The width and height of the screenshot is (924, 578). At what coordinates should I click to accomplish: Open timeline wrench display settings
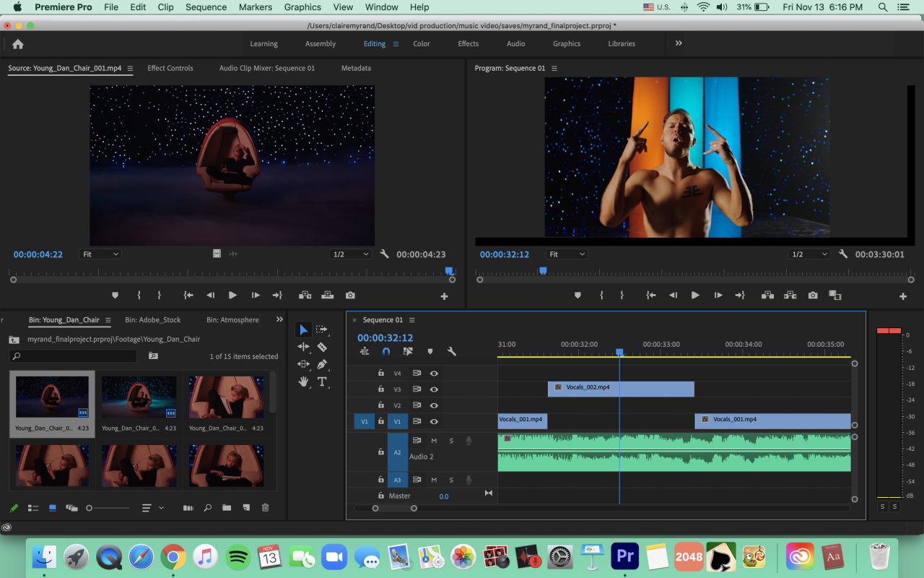coord(452,352)
